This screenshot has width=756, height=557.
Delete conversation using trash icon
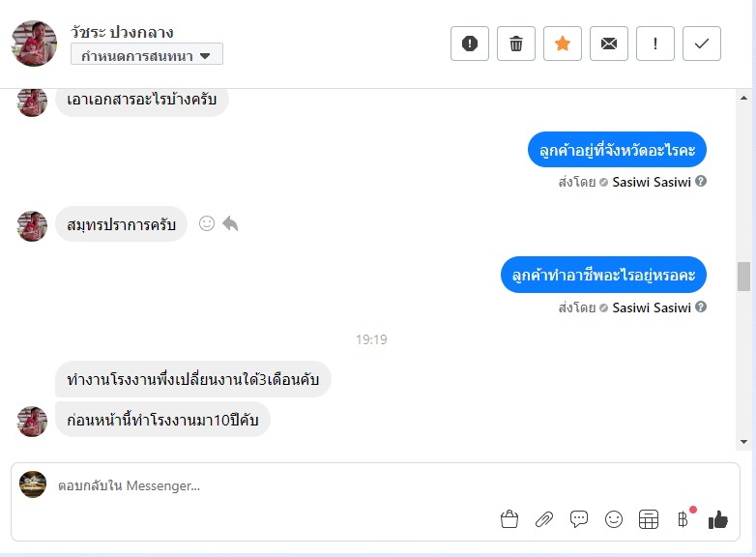[x=516, y=44]
